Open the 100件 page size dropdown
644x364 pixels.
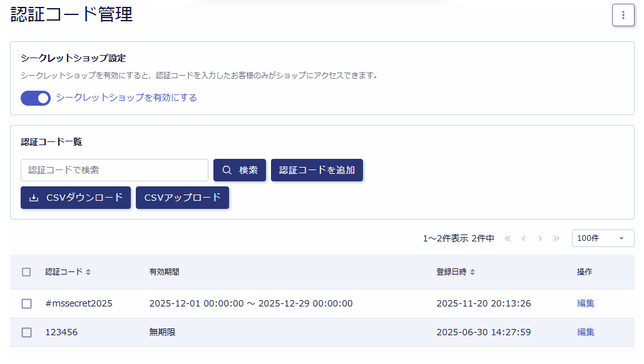(603, 238)
